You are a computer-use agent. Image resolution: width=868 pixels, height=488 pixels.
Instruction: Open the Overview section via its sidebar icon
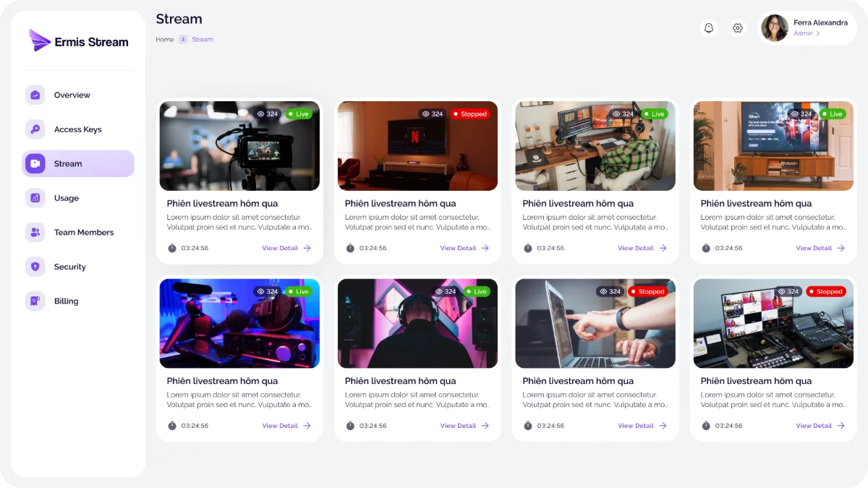35,95
